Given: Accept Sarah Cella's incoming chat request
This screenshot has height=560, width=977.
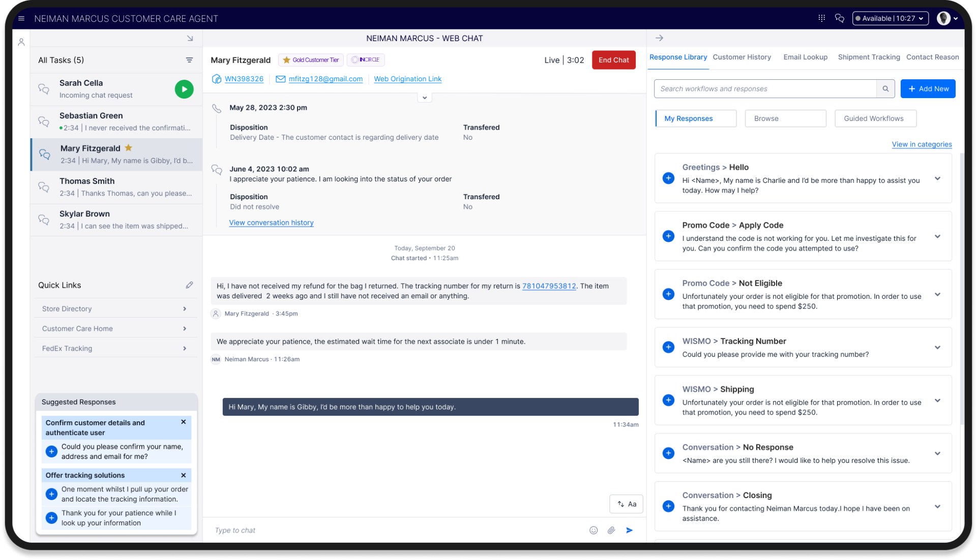Looking at the screenshot, I should (184, 89).
